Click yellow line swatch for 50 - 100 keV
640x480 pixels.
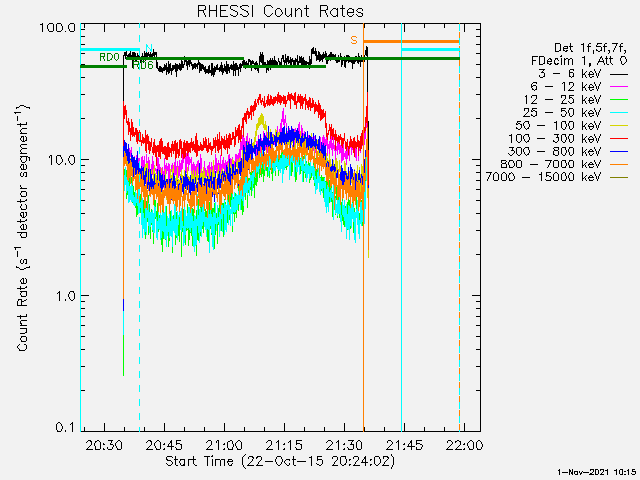pos(619,126)
